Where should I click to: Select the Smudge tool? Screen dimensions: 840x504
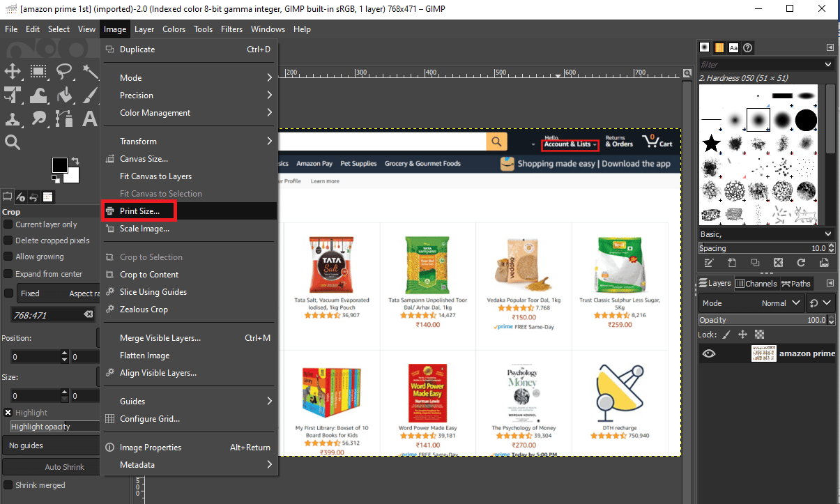38,119
